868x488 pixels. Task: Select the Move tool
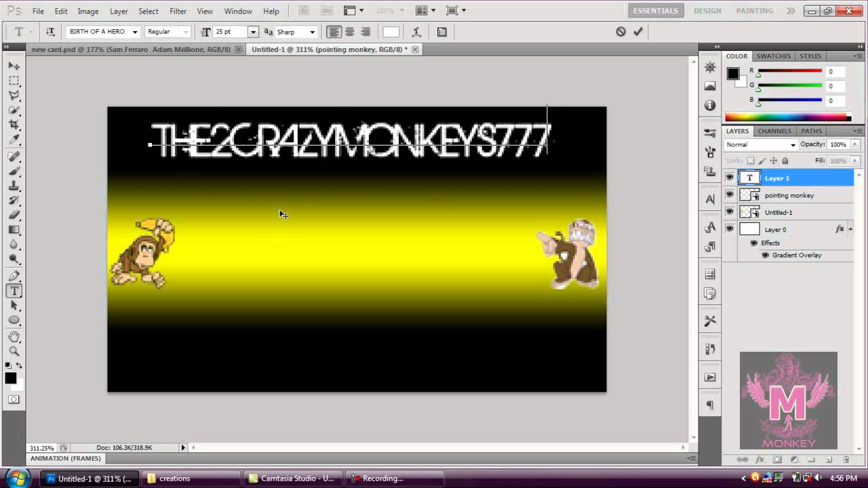pos(14,66)
